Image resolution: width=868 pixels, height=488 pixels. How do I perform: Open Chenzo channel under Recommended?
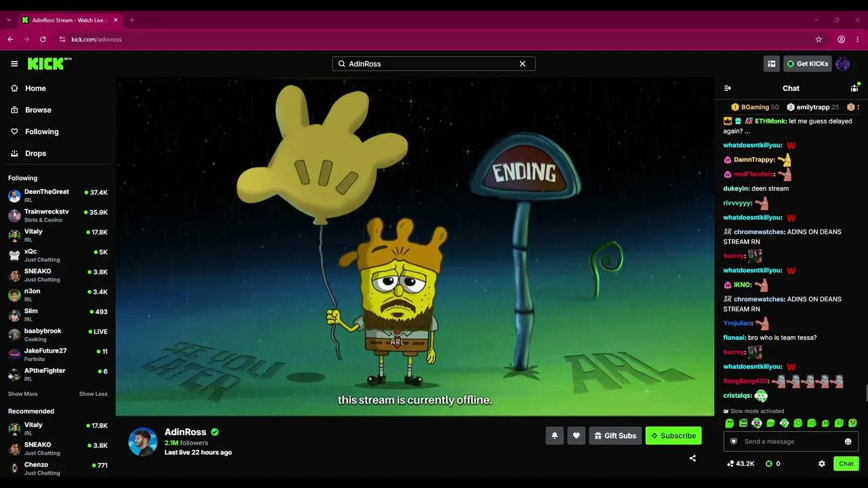[x=58, y=468]
